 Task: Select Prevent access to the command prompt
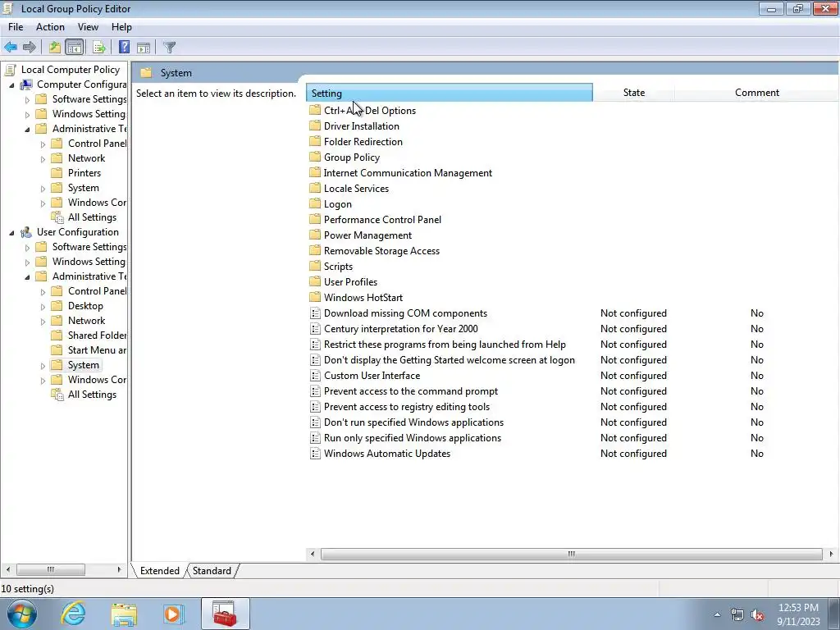click(x=411, y=391)
